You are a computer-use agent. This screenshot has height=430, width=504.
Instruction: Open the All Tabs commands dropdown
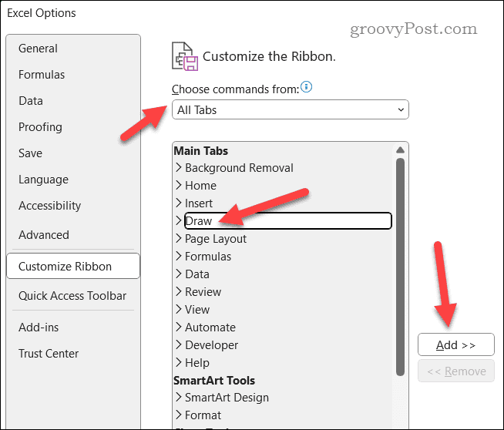(x=291, y=110)
